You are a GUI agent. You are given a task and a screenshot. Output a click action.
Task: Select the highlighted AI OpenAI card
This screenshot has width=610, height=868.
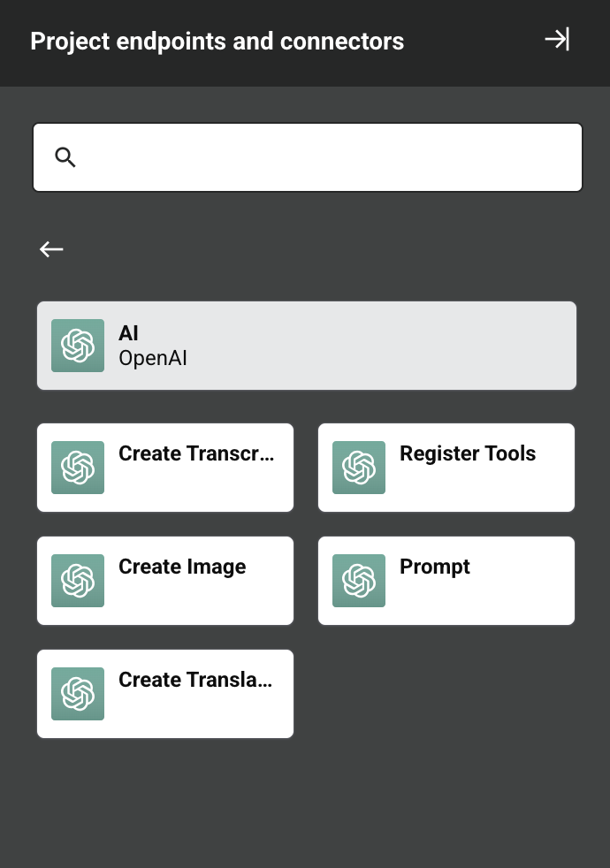pyautogui.click(x=306, y=345)
